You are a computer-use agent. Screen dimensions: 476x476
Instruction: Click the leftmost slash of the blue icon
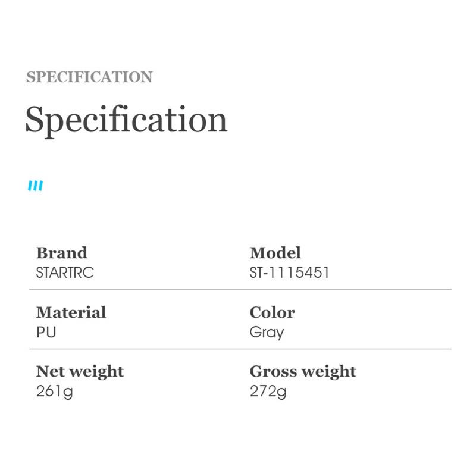click(x=30, y=186)
